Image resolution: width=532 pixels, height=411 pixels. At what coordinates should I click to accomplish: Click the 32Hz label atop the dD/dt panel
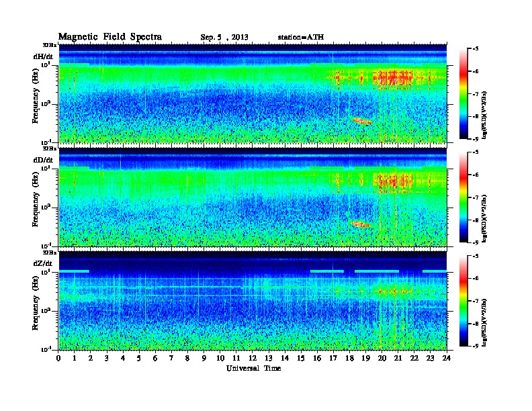[x=50, y=148]
